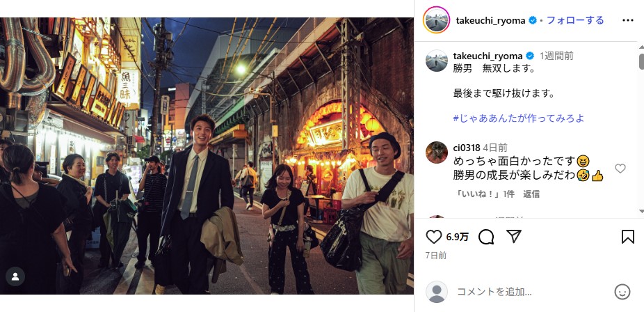Open ci0318 username link

click(x=467, y=148)
